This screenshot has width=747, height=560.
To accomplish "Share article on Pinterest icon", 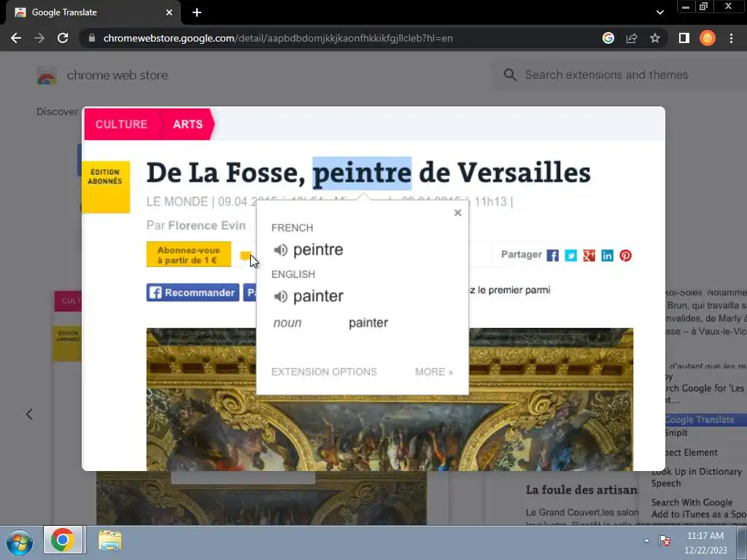I will (625, 256).
